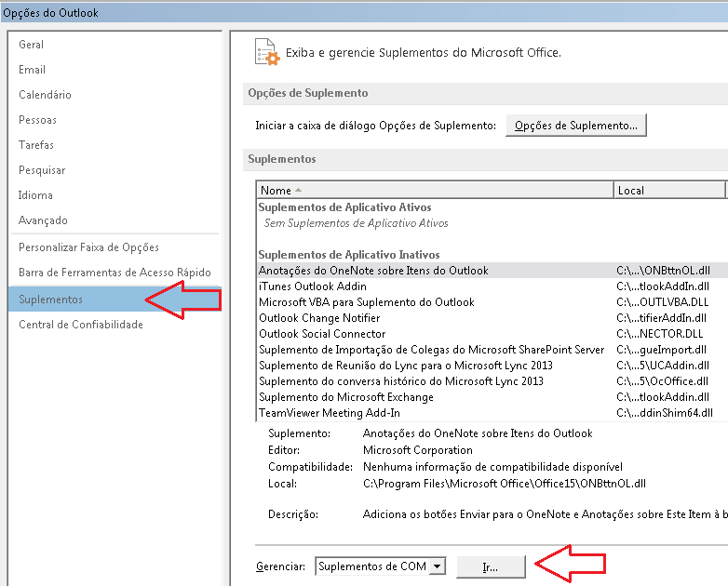Open Central de Confiabilidade
This screenshot has height=586, width=728.
tap(81, 325)
